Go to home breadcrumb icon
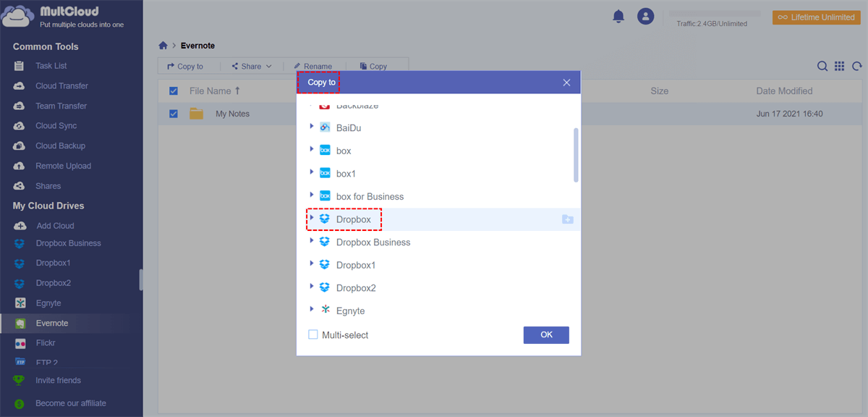868x417 pixels. (x=163, y=46)
